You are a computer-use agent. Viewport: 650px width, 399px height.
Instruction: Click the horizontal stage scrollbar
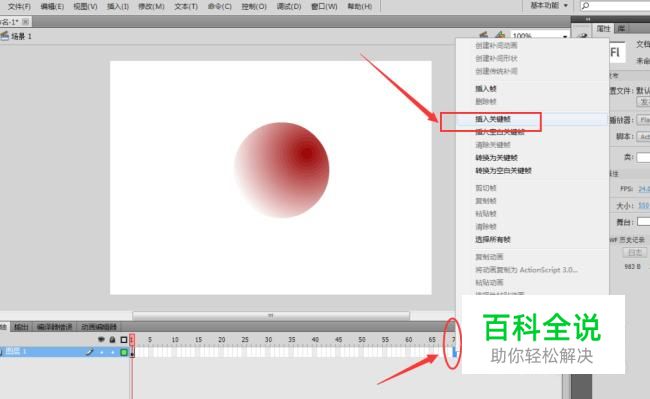coord(271,316)
